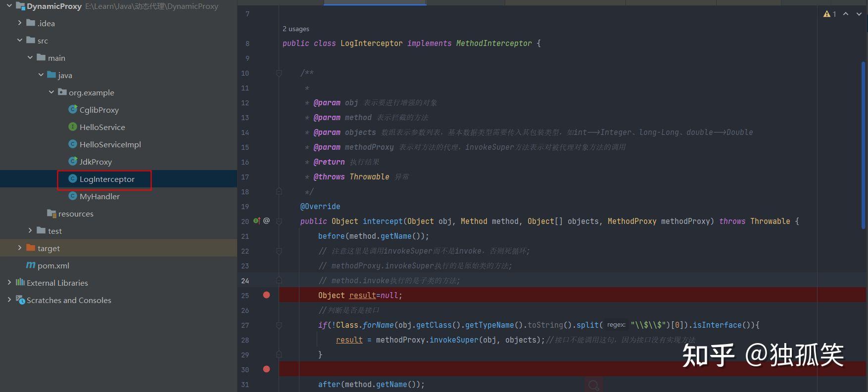The width and height of the screenshot is (868, 392).
Task: Open the MyHandler class file
Action: pos(99,196)
